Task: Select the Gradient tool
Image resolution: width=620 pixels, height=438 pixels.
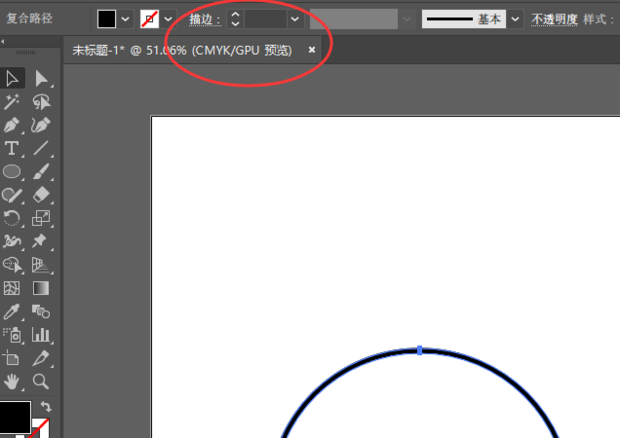Action: point(41,288)
